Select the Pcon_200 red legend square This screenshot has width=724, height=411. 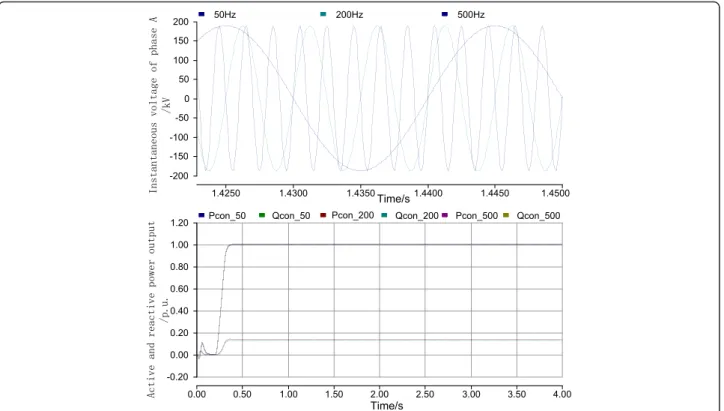point(323,215)
